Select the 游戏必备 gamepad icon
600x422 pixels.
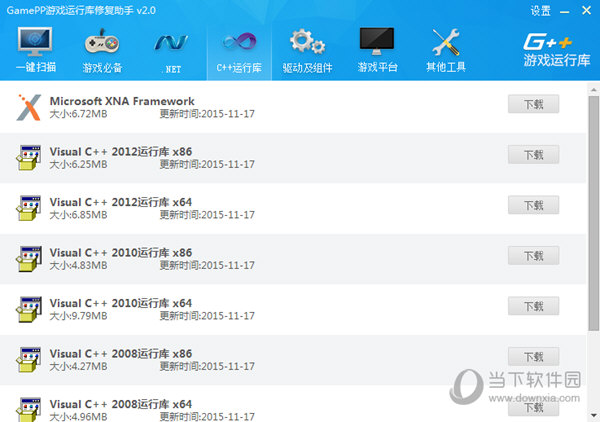point(102,42)
